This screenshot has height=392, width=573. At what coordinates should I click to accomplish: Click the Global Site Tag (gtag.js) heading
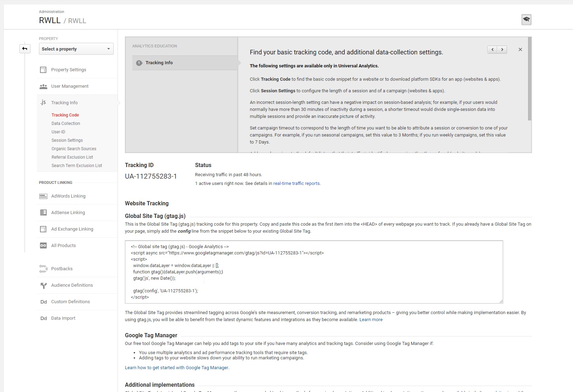tap(155, 216)
